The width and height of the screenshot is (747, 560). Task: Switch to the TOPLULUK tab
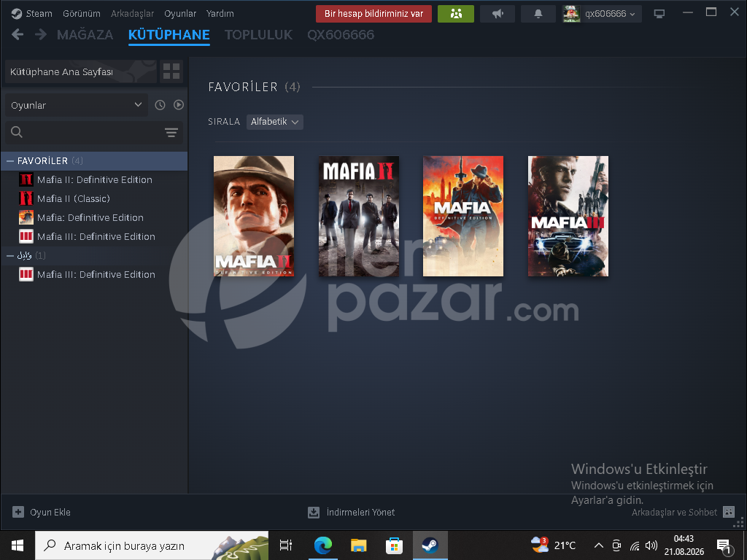pos(259,35)
